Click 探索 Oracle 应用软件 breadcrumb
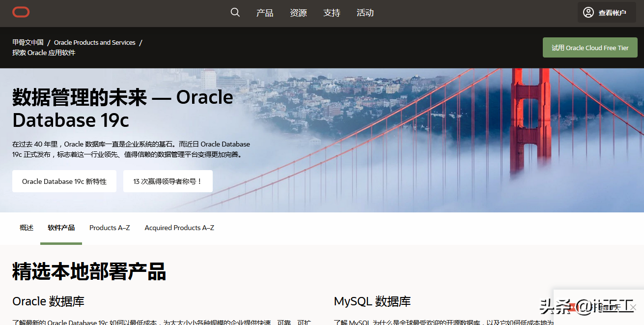 tap(44, 53)
